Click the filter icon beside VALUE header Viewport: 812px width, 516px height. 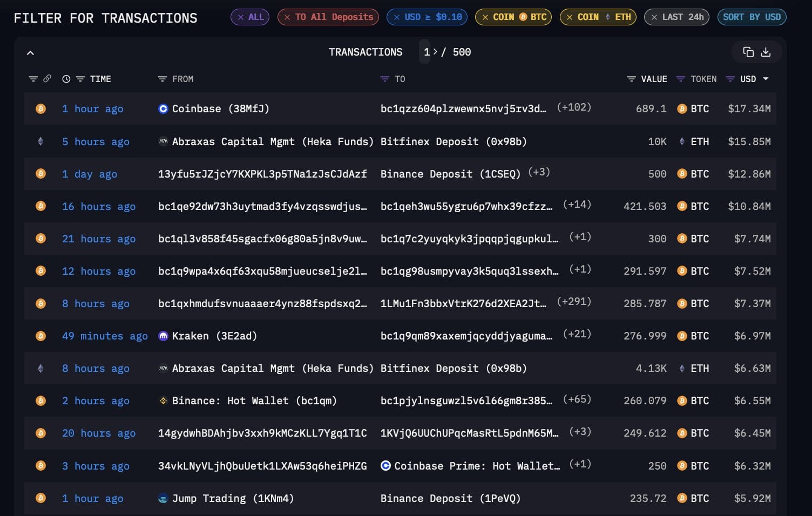point(631,79)
